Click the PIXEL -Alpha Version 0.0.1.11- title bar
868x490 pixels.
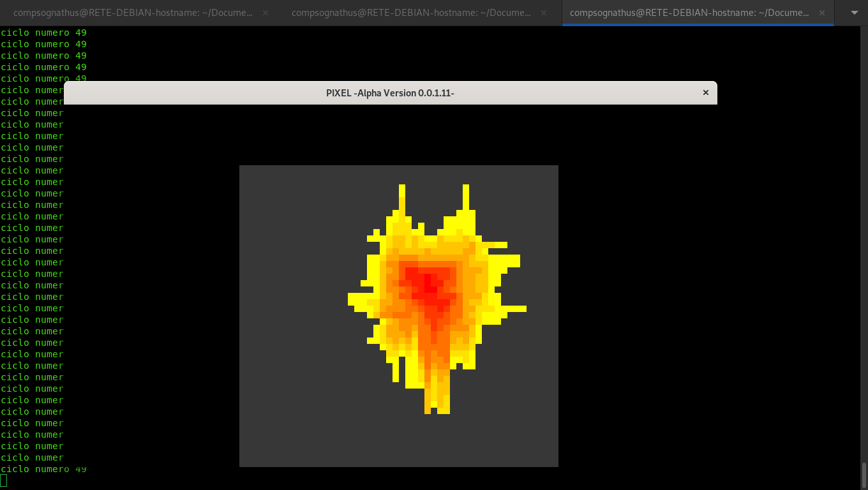(390, 93)
